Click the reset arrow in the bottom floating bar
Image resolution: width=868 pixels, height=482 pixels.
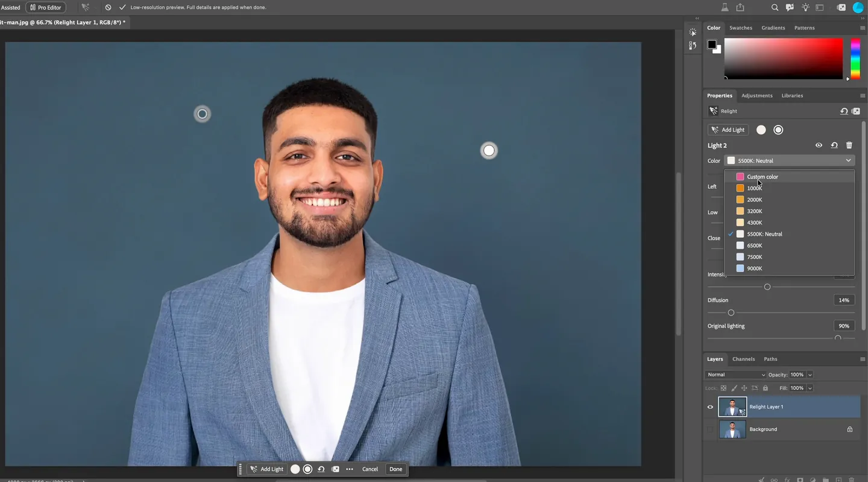click(x=321, y=469)
